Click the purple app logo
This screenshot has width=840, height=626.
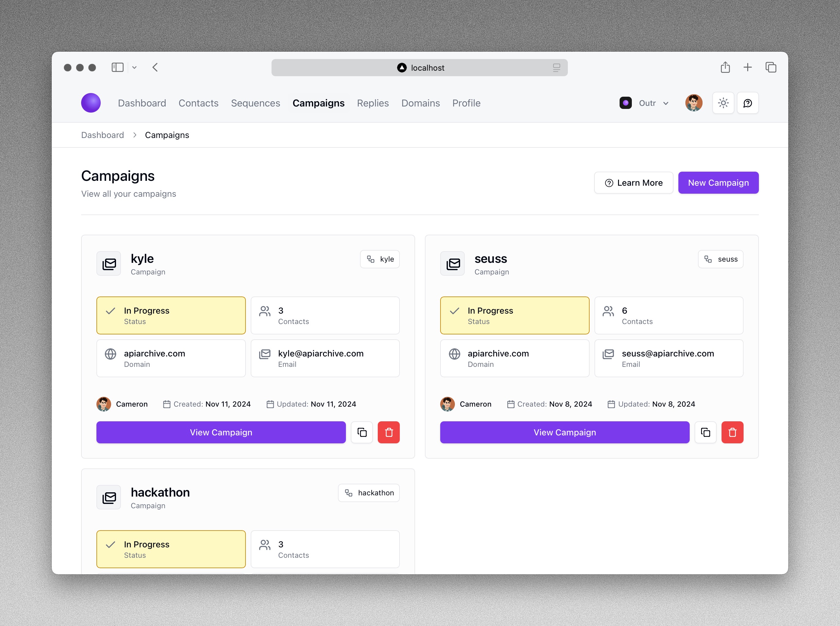point(91,103)
